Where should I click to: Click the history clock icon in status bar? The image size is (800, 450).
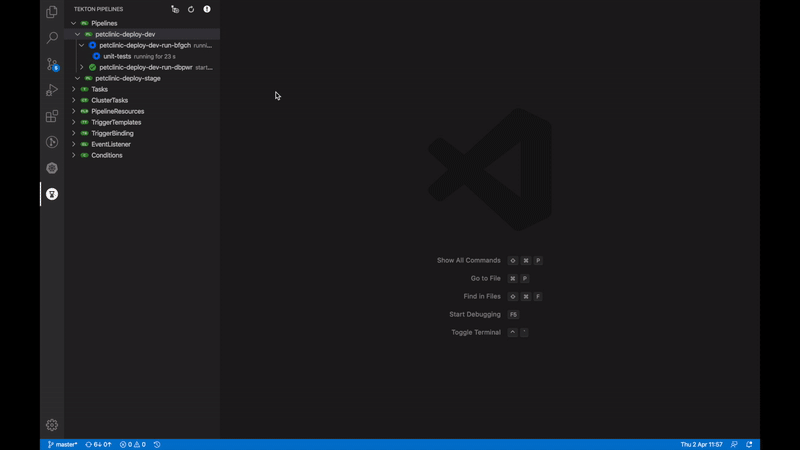point(157,444)
